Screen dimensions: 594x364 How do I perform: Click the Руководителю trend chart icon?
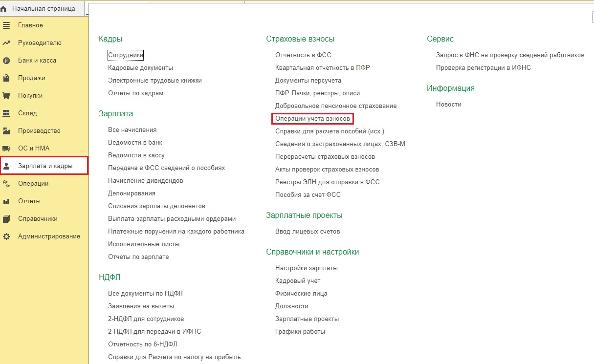pyautogui.click(x=6, y=43)
